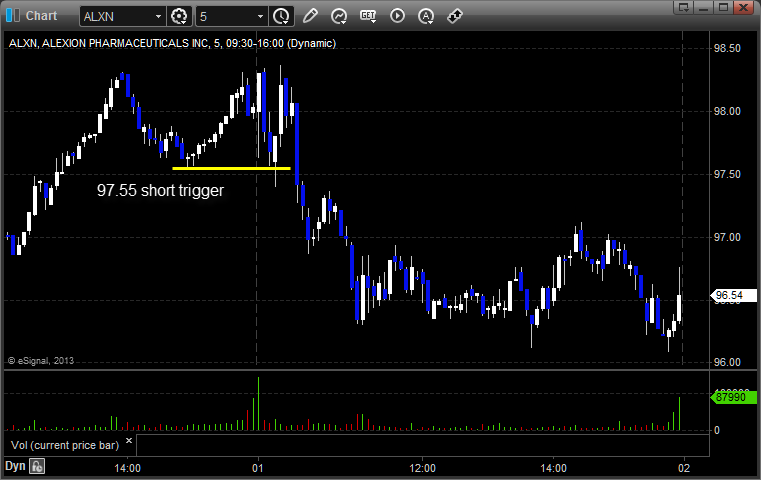The width and height of the screenshot is (761, 480).
Task: Click the 01 date axis label
Action: (x=258, y=468)
